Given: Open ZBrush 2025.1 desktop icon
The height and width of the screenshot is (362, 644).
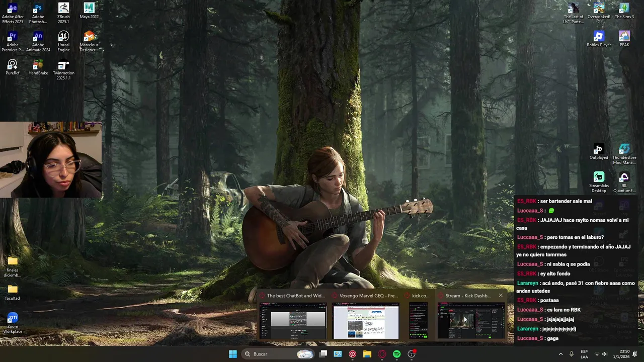Looking at the screenshot, I should 63,14.
